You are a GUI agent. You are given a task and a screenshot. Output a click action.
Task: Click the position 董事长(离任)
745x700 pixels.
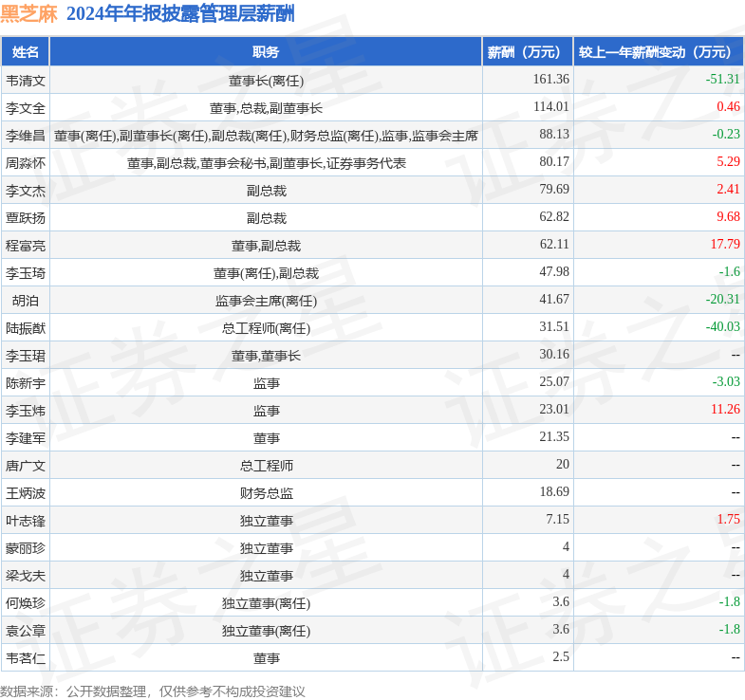266,81
